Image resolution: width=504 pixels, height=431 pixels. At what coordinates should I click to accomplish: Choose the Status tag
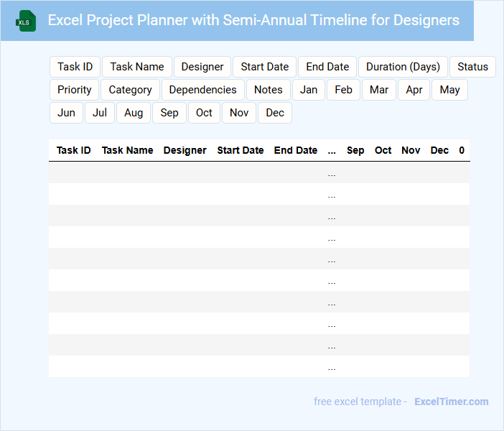point(472,67)
